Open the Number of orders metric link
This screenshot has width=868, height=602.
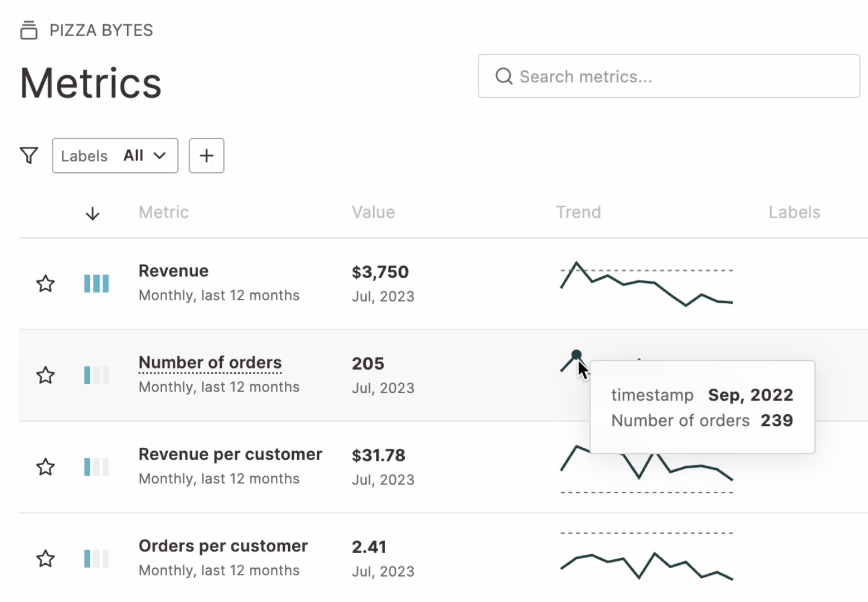click(210, 362)
